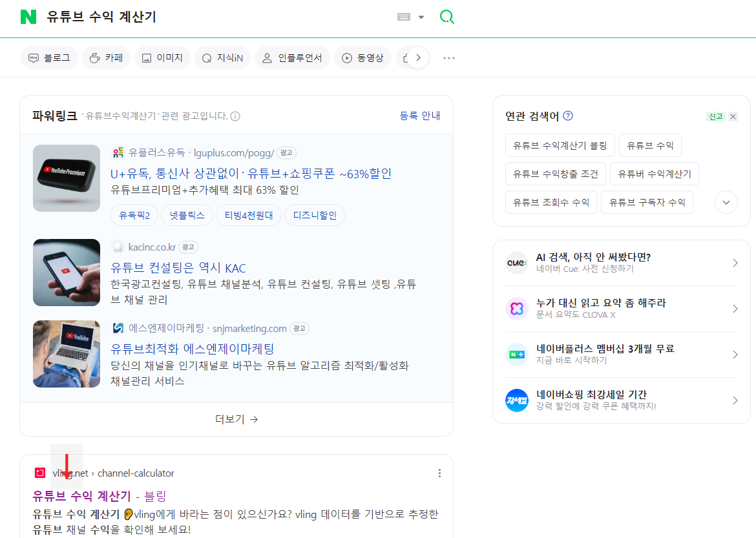Click the help icon next to 연관 검색어
The height and width of the screenshot is (538, 756).
[568, 116]
